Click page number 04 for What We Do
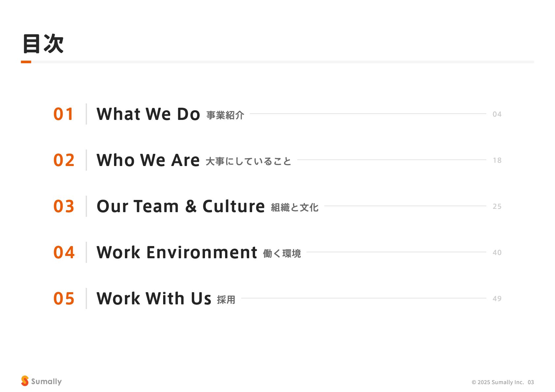Viewport: 555px width, 392px height. (497, 114)
